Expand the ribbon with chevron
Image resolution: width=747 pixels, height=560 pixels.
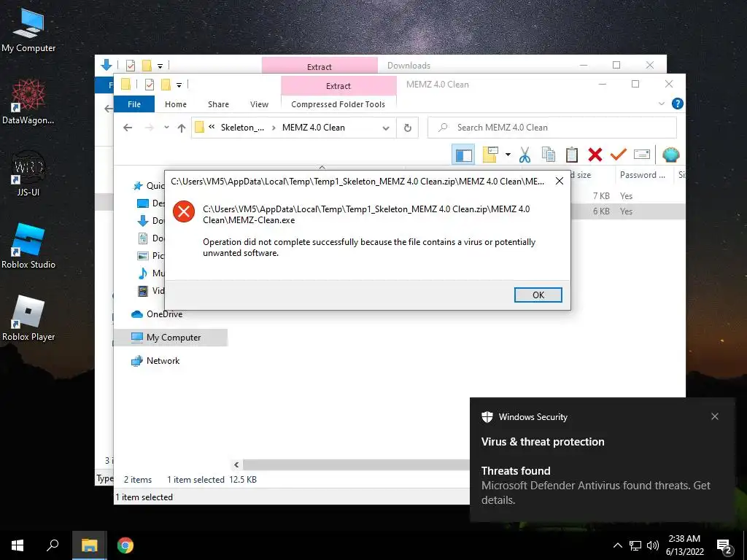pyautogui.click(x=661, y=104)
